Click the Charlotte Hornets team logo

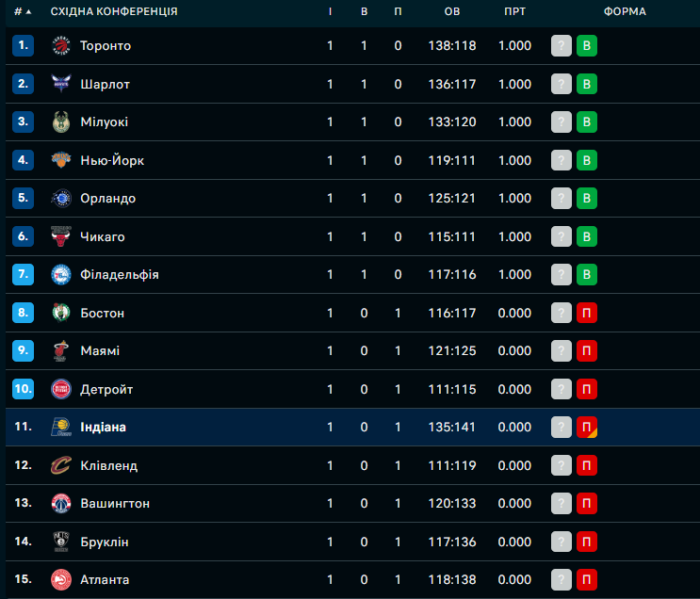pyautogui.click(x=61, y=84)
